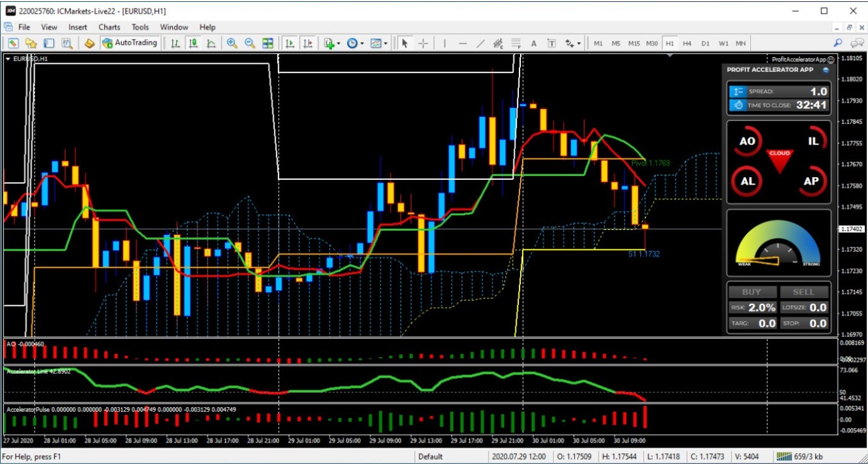Expand the periodicity clock dropdown
The height and width of the screenshot is (465, 868).
(x=362, y=43)
